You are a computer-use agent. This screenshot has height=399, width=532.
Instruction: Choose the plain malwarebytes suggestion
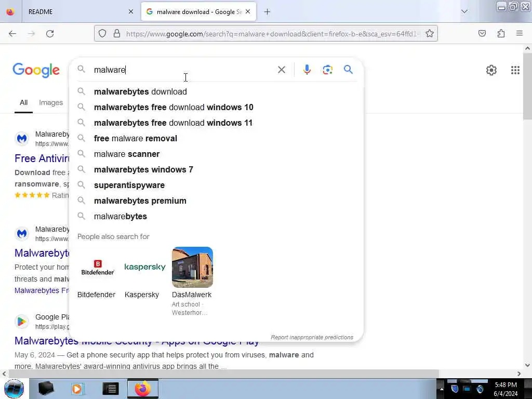click(217, 217)
